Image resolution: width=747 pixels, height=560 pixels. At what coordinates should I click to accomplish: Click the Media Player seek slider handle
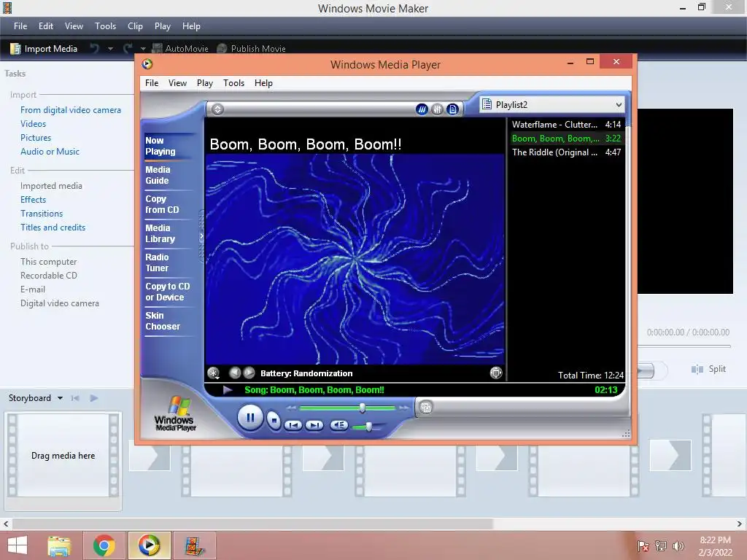(362, 408)
